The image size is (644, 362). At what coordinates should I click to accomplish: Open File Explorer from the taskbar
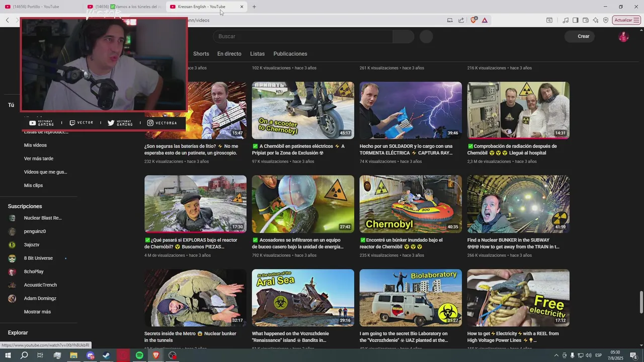point(74,355)
